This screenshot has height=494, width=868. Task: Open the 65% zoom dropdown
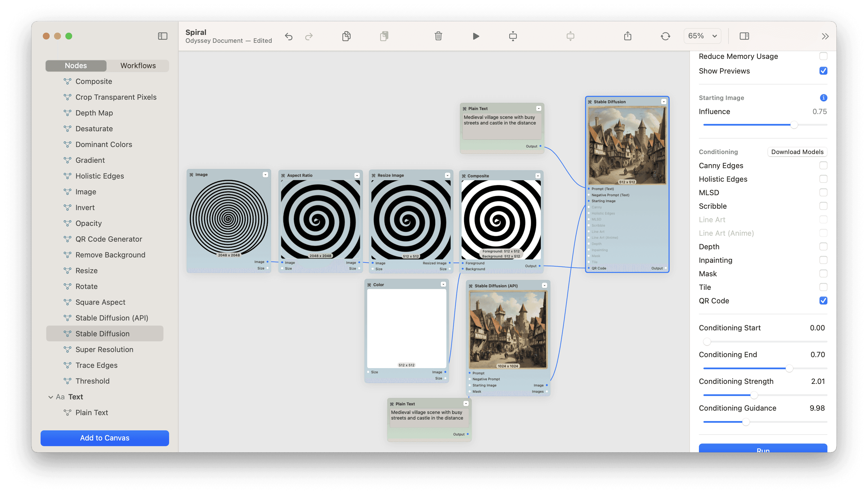click(702, 36)
